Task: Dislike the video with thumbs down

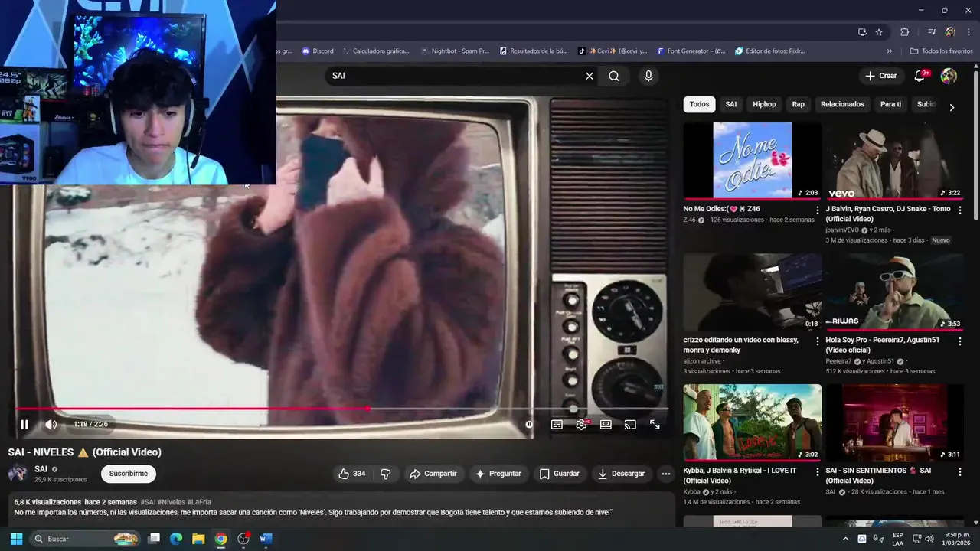Action: (386, 474)
